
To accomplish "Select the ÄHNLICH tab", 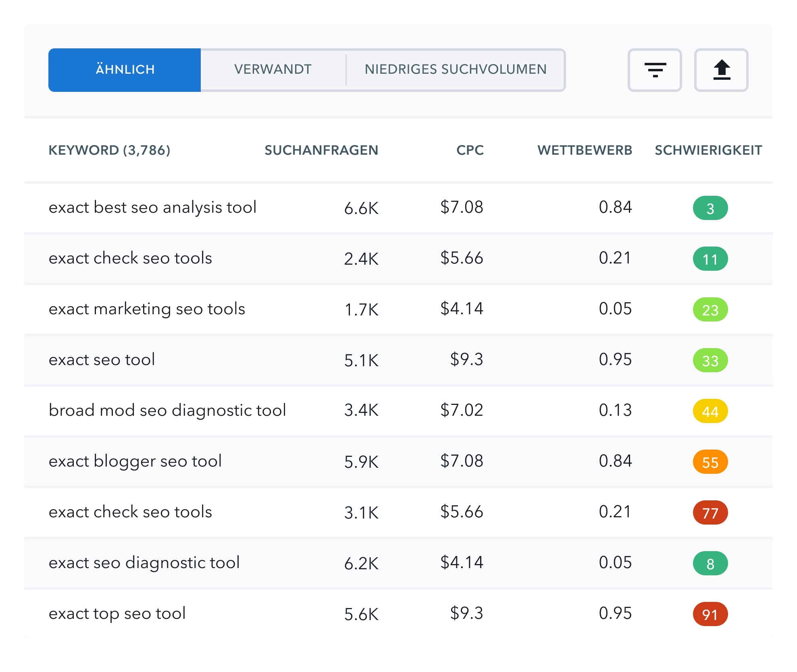I will coord(125,70).
